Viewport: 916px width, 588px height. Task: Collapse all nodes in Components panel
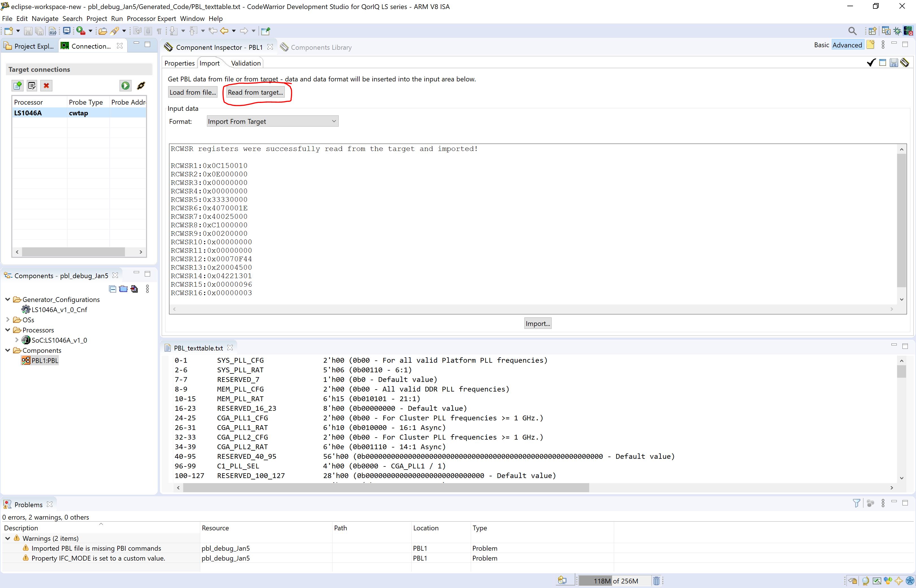[112, 289]
